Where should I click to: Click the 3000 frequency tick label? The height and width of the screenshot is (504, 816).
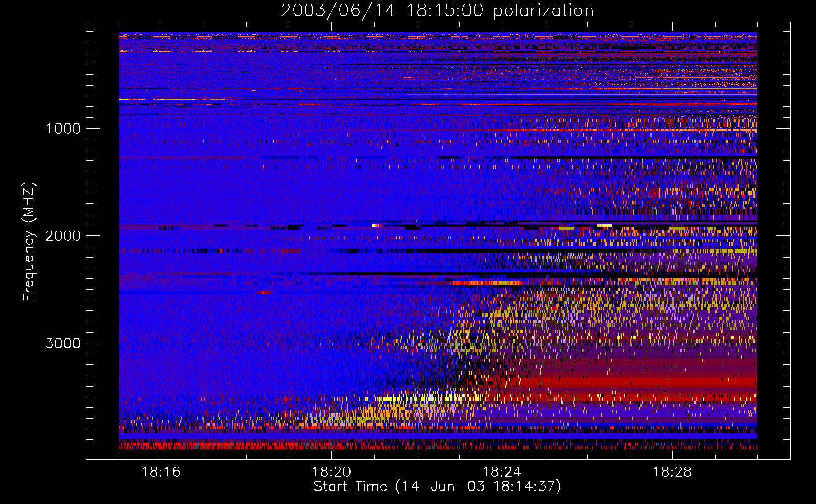[x=63, y=343]
